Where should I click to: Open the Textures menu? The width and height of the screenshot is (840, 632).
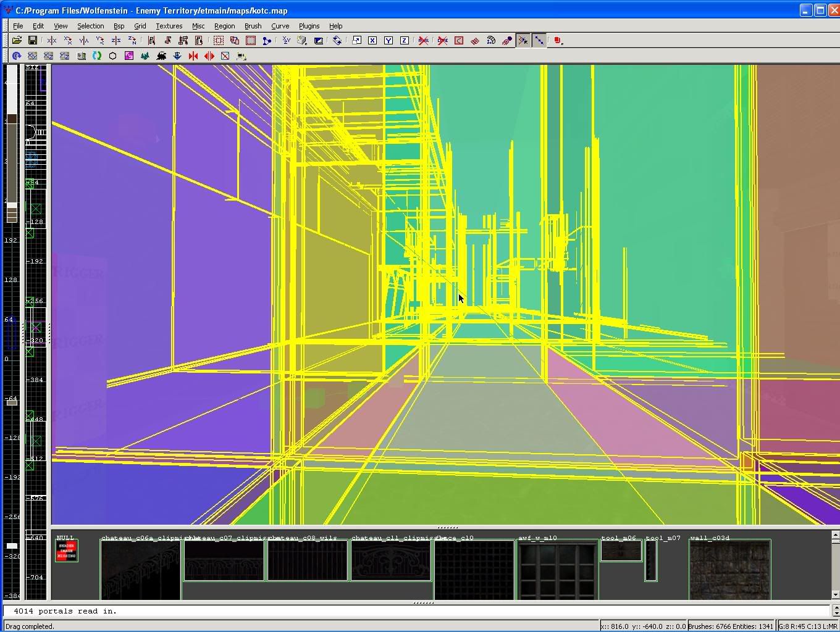(169, 26)
